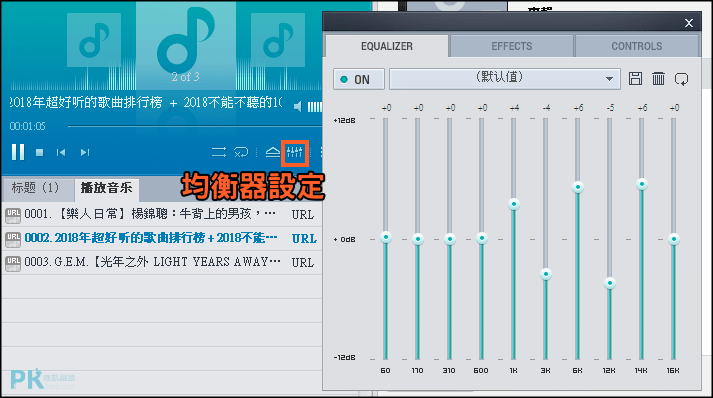Switch to the EQUALIZER tab
This screenshot has height=398, width=713.
tap(387, 46)
